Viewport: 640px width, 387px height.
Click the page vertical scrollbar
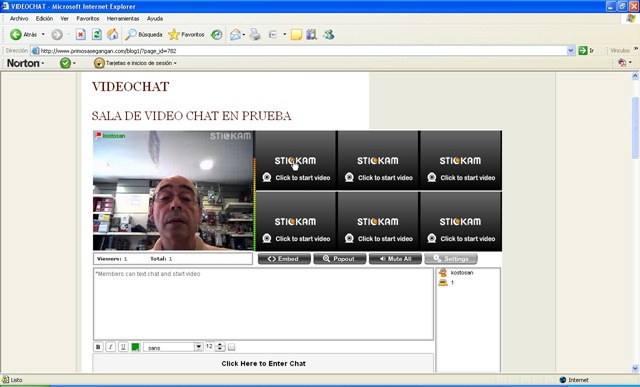[x=635, y=127]
